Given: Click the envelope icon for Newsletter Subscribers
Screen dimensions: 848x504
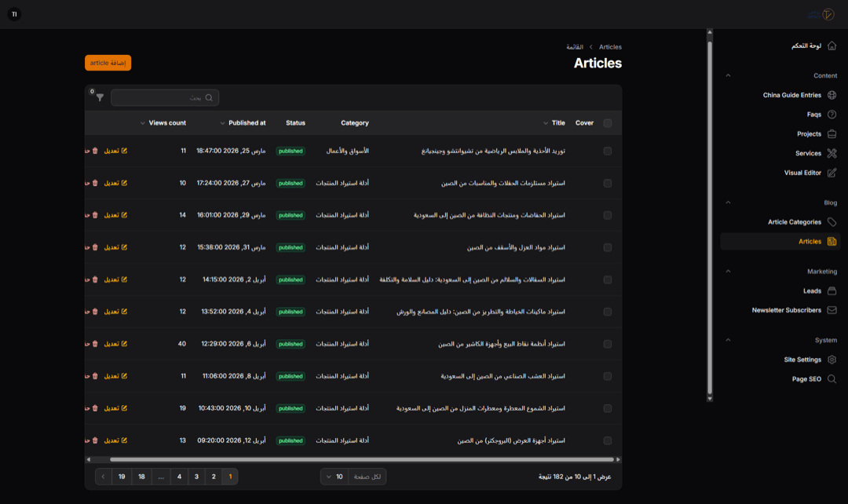Looking at the screenshot, I should click(832, 310).
